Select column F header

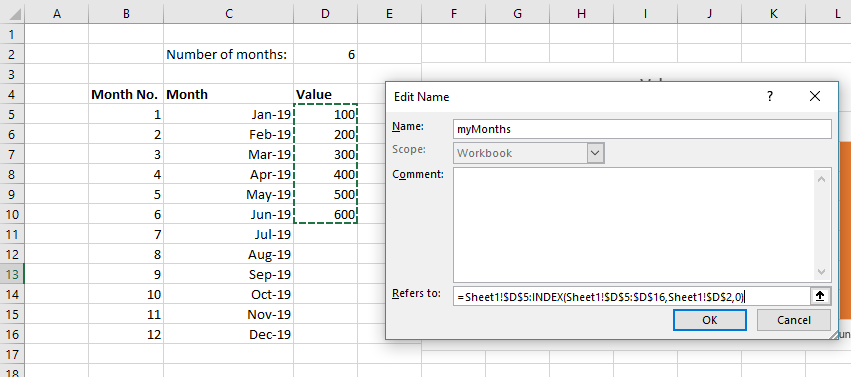click(x=453, y=15)
